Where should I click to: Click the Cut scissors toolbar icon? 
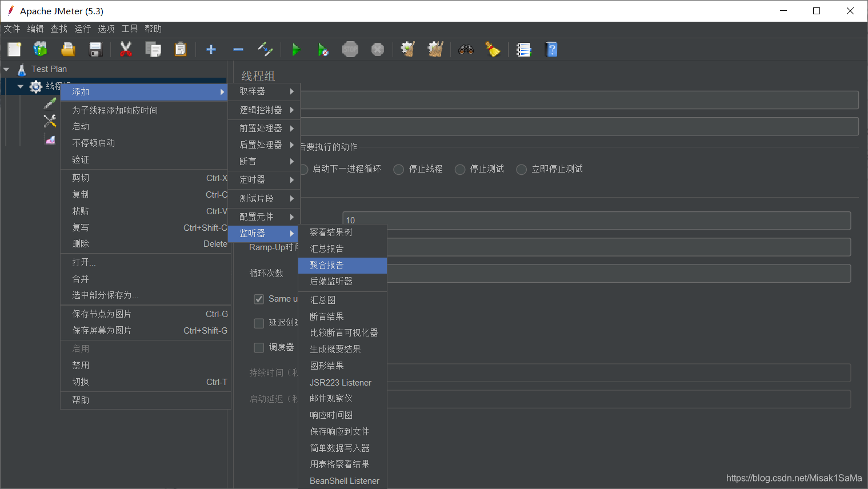click(x=125, y=49)
